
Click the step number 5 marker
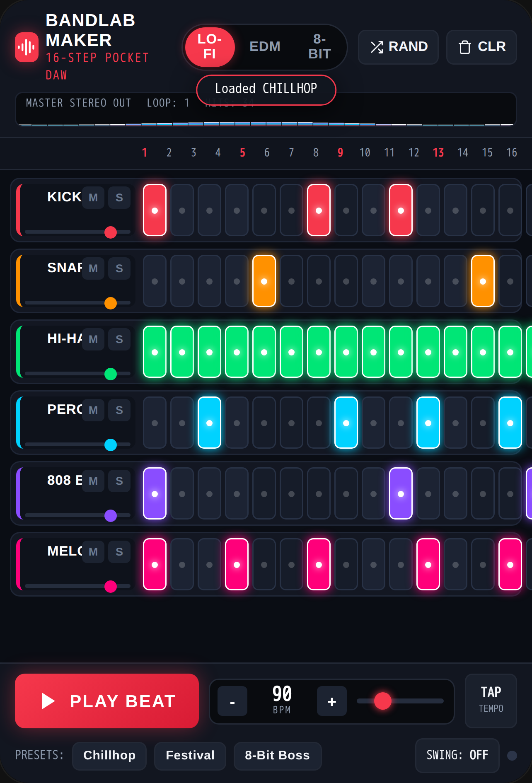pos(242,153)
